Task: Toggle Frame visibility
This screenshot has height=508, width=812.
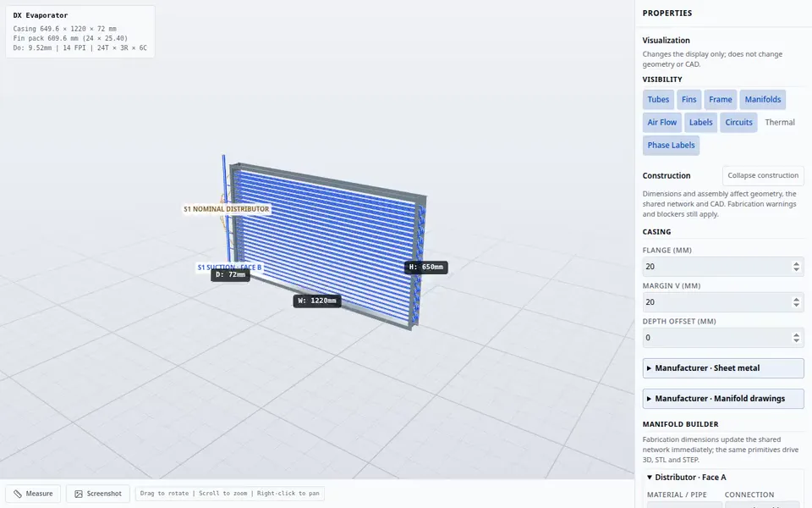Action: pyautogui.click(x=721, y=100)
